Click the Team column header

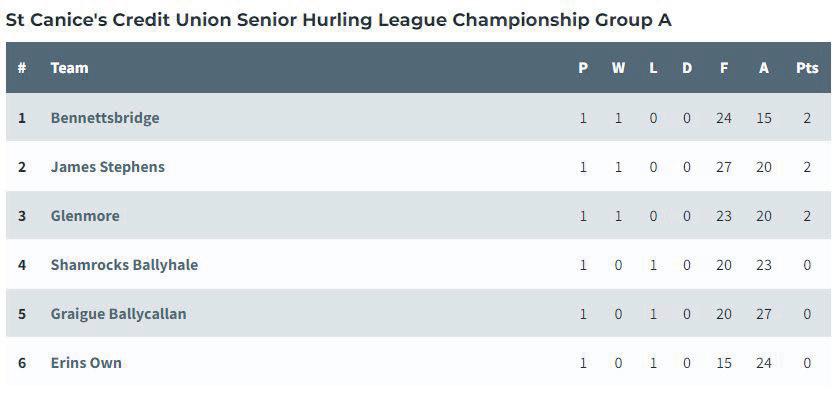(69, 68)
